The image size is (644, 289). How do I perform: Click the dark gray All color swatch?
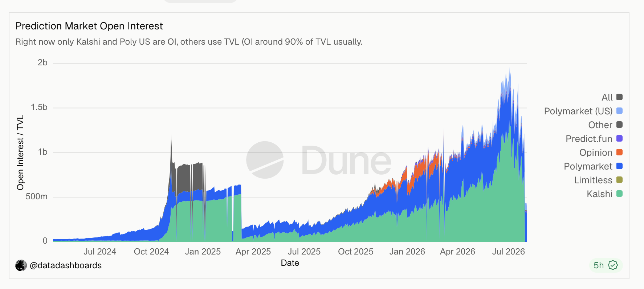point(620,97)
